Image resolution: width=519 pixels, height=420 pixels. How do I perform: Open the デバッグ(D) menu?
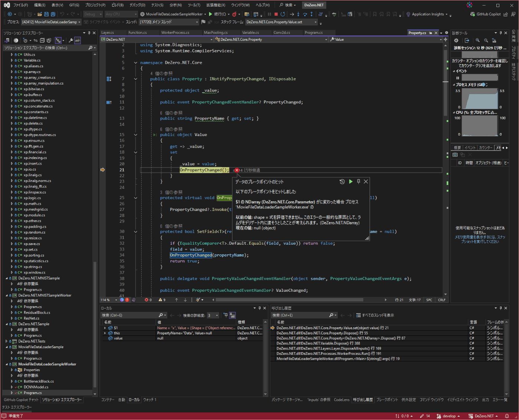click(x=138, y=5)
